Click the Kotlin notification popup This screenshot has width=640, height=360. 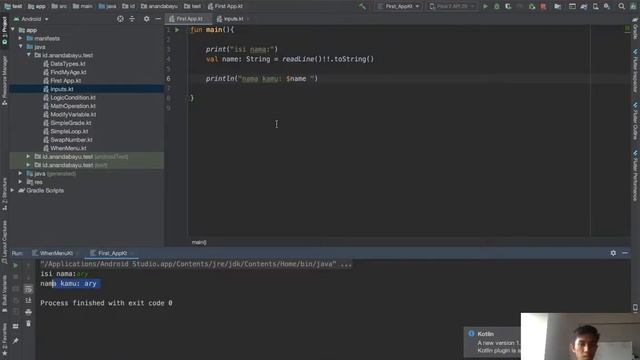(493, 342)
